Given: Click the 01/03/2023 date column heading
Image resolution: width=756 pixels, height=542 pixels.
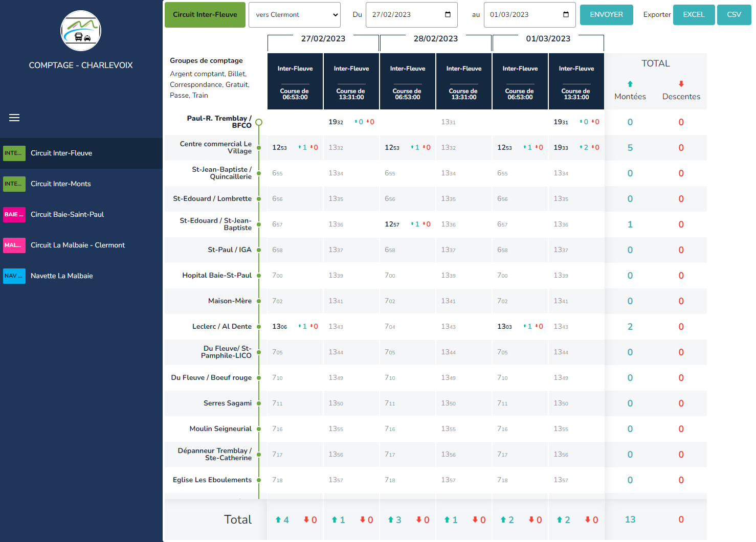Looking at the screenshot, I should click(x=548, y=39).
